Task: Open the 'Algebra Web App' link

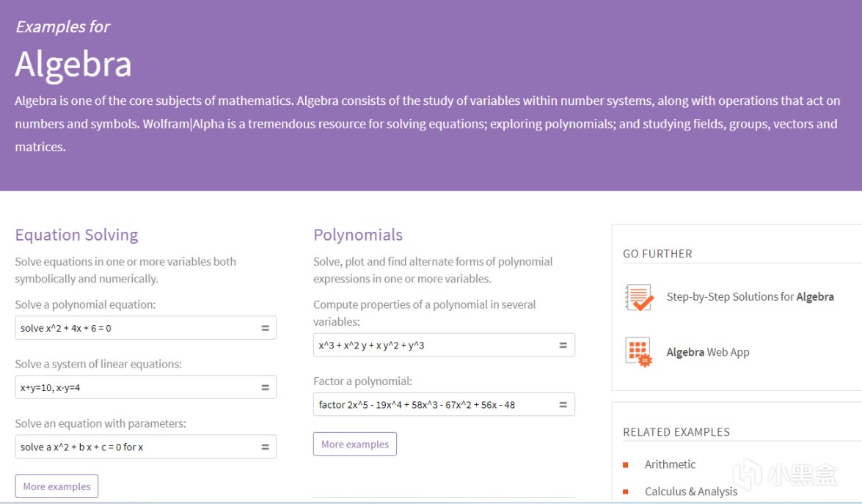Action: [707, 352]
